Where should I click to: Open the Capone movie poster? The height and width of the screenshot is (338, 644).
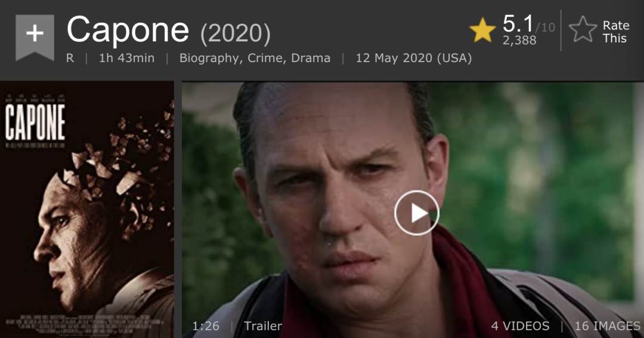click(87, 209)
